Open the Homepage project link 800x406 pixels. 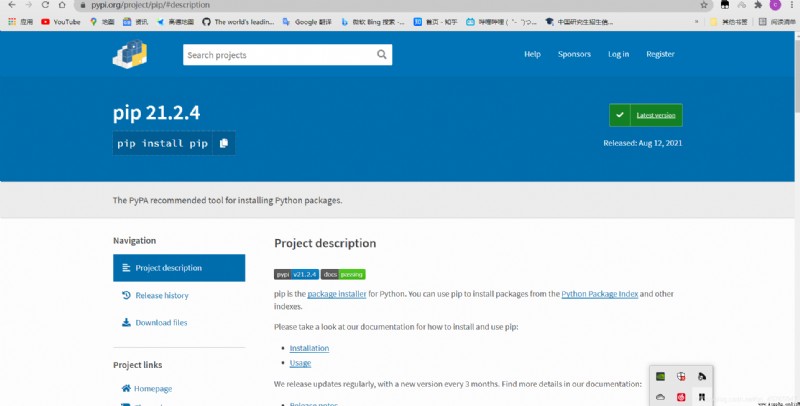(x=147, y=389)
